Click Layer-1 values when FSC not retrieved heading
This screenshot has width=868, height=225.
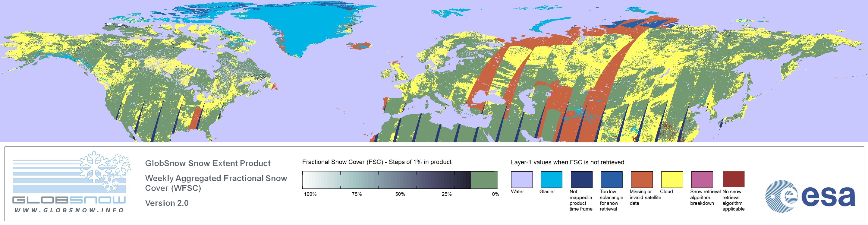point(568,162)
